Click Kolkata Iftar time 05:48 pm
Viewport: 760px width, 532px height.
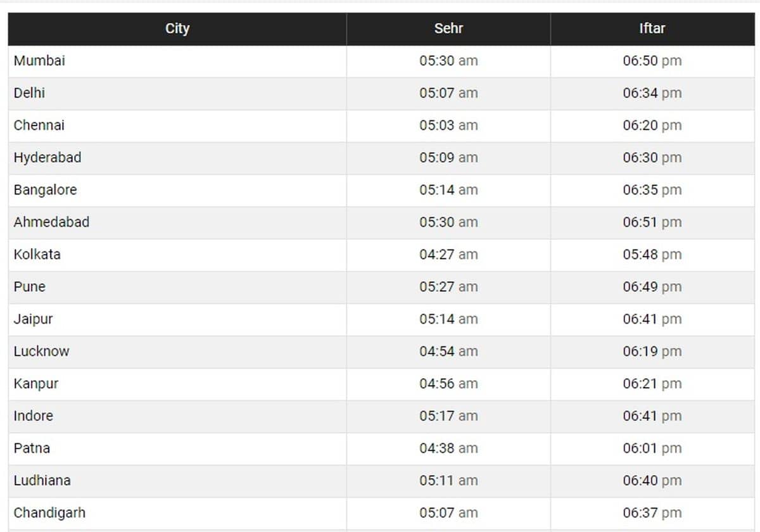(x=652, y=255)
